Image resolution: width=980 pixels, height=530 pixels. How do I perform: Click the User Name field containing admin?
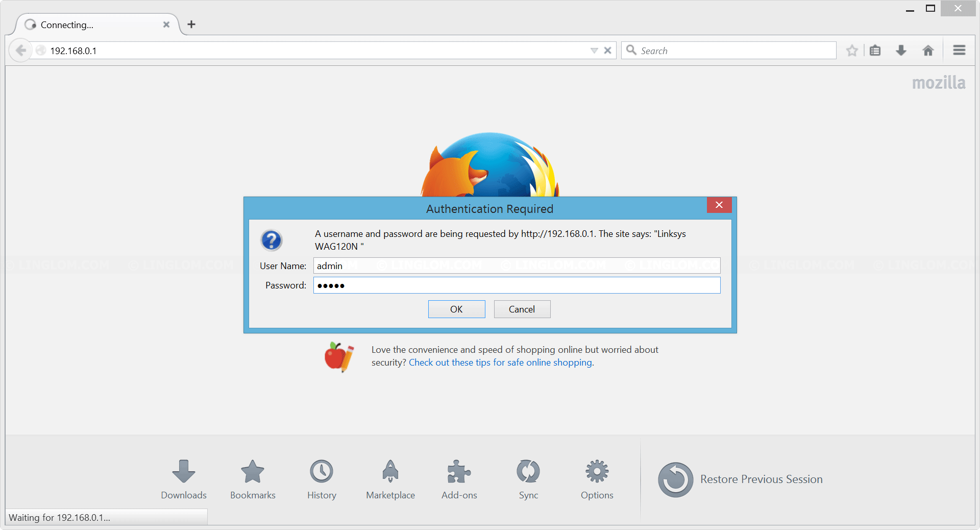coord(517,266)
